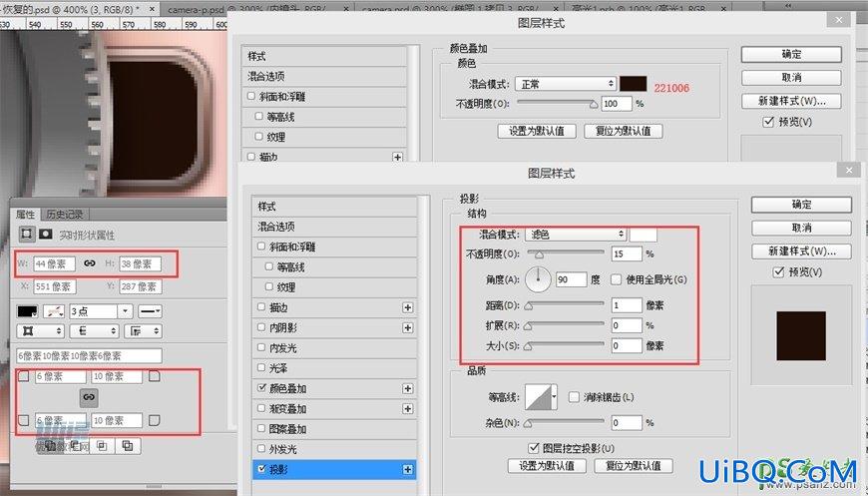
Task: Toggle the width-height link icon
Action: tap(89, 263)
